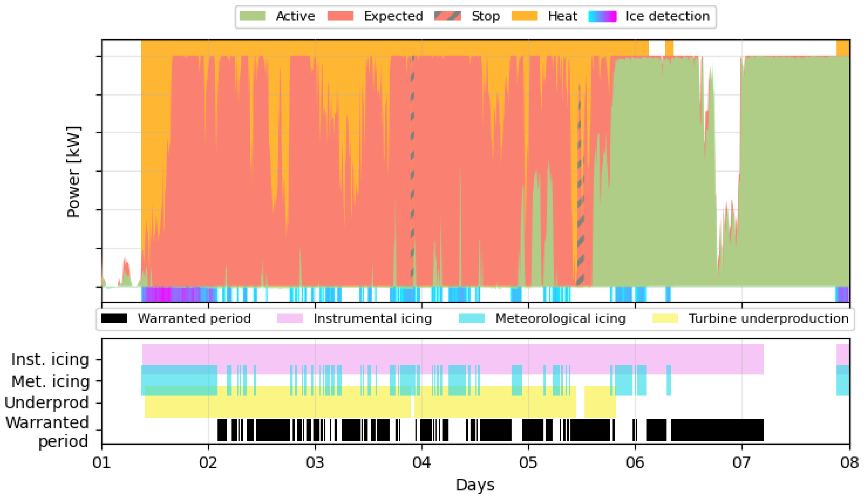Click the 'Warranted period' legend text
866x504 pixels.
tap(194, 319)
